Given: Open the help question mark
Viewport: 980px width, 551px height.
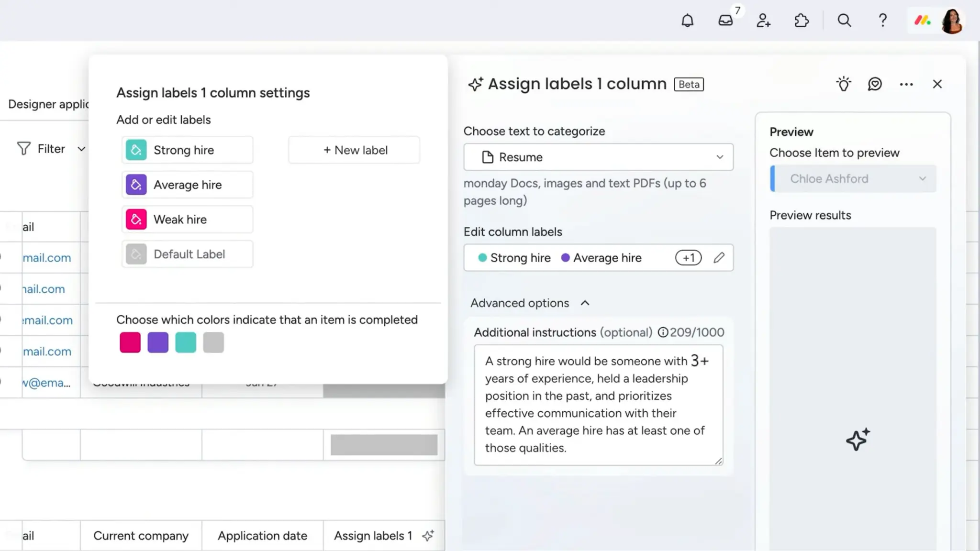Looking at the screenshot, I should coord(882,21).
